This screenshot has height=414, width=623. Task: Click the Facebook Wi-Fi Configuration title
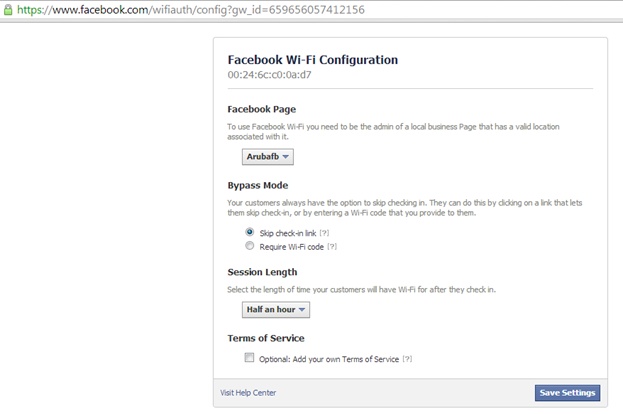click(313, 60)
